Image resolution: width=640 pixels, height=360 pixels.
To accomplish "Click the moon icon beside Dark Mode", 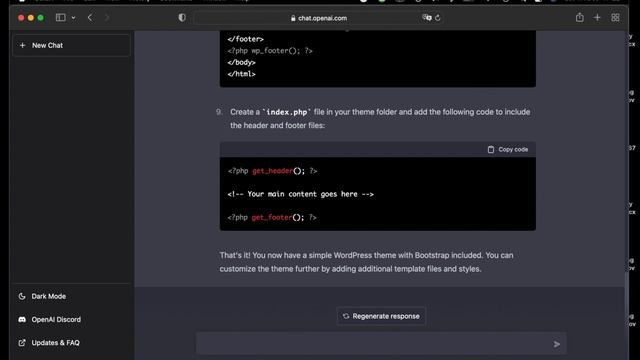I will 22,296.
